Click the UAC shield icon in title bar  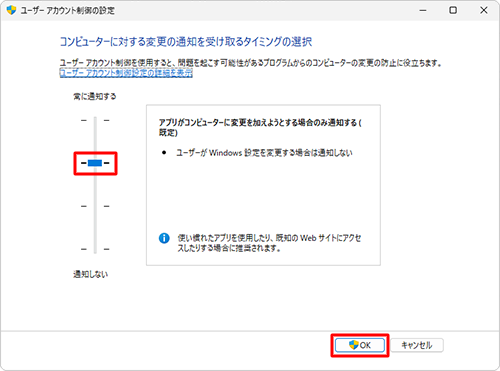click(11, 10)
